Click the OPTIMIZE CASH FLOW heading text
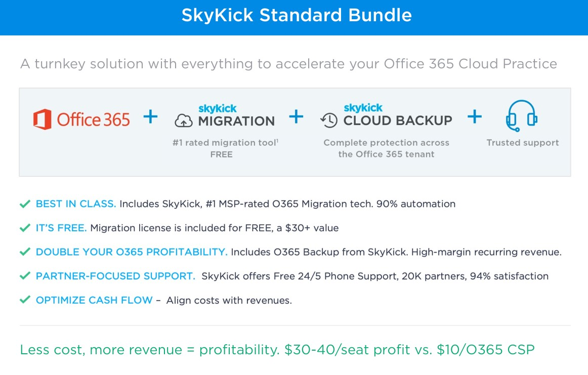The width and height of the screenshot is (588, 375). (94, 300)
